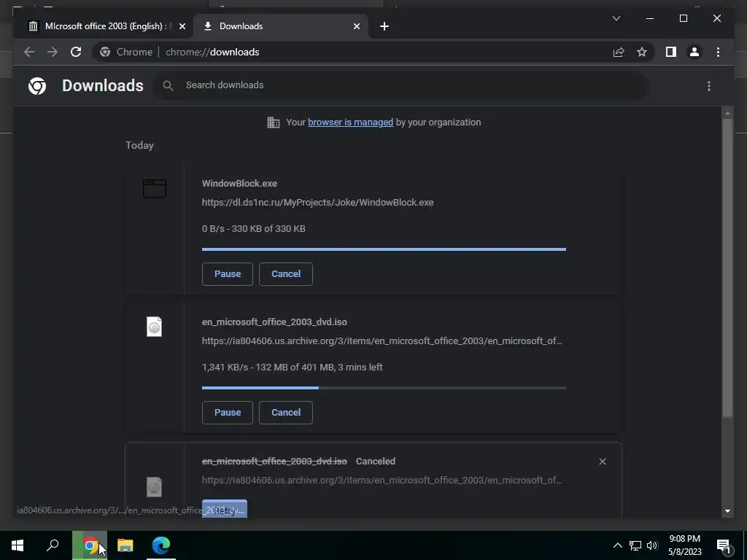Open Chrome's three-dot main menu

point(718,52)
